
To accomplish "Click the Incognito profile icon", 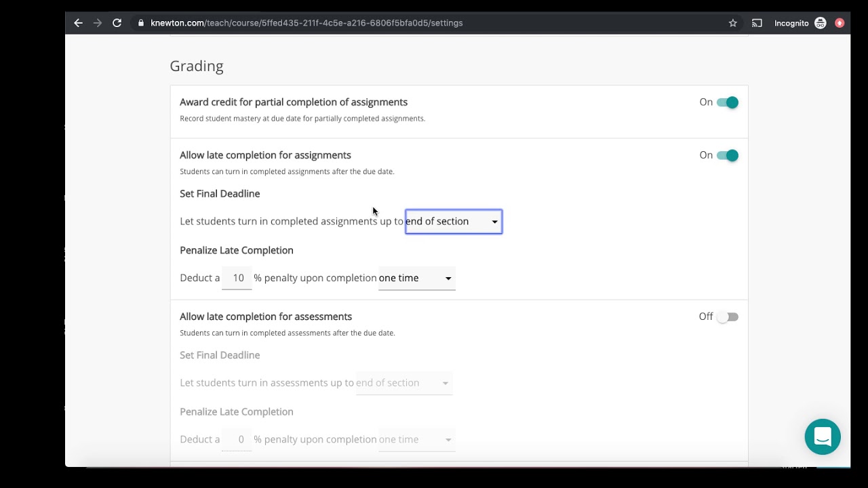I will click(821, 23).
